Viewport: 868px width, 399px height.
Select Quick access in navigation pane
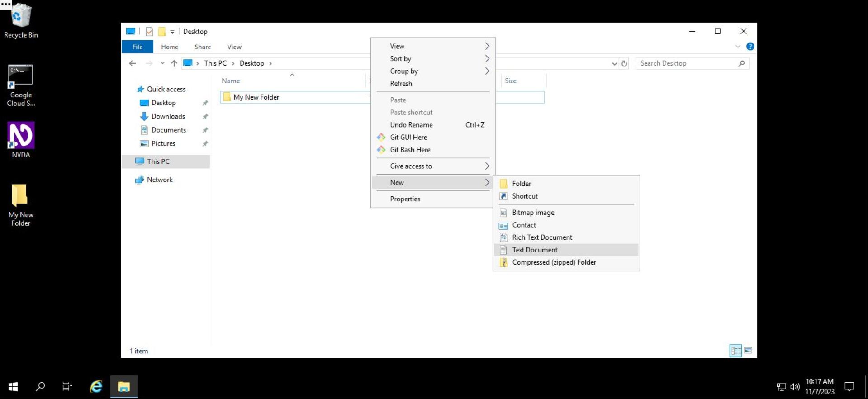tap(166, 89)
